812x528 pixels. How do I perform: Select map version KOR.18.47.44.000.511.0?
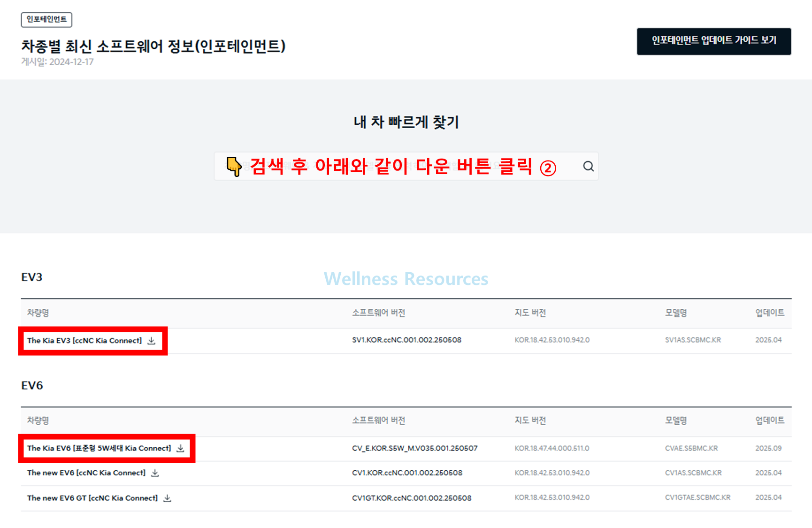tap(552, 449)
